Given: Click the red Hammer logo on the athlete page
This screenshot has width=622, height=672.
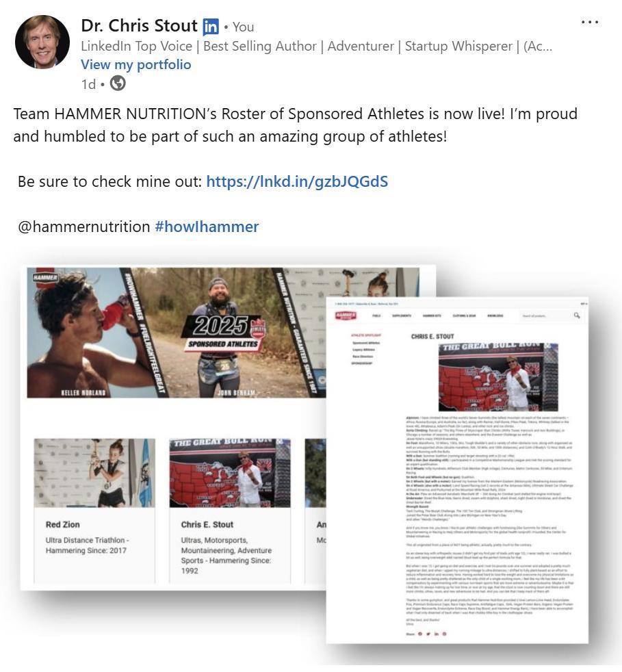Looking at the screenshot, I should click(346, 315).
